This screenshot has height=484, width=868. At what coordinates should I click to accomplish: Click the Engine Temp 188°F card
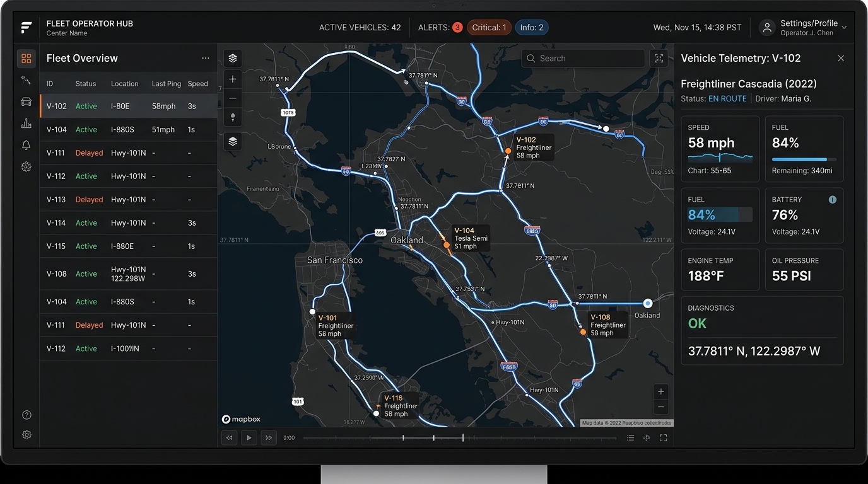[x=720, y=270]
